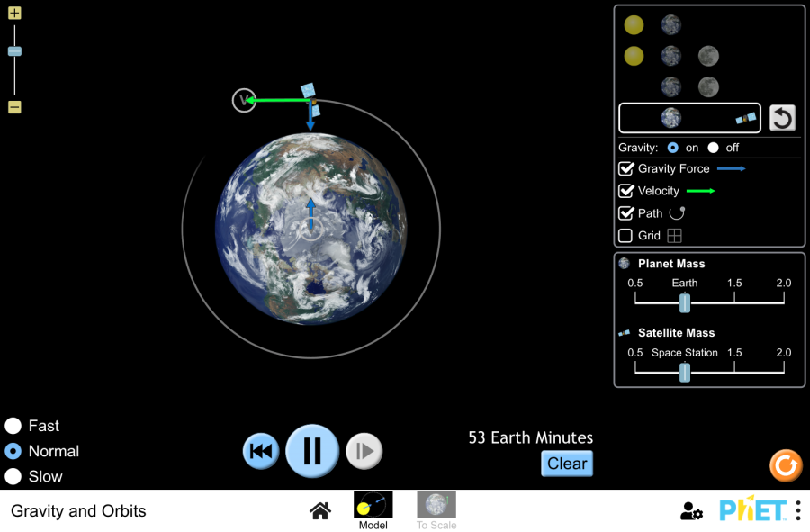
Task: Rewind the simulation to start
Action: click(261, 451)
